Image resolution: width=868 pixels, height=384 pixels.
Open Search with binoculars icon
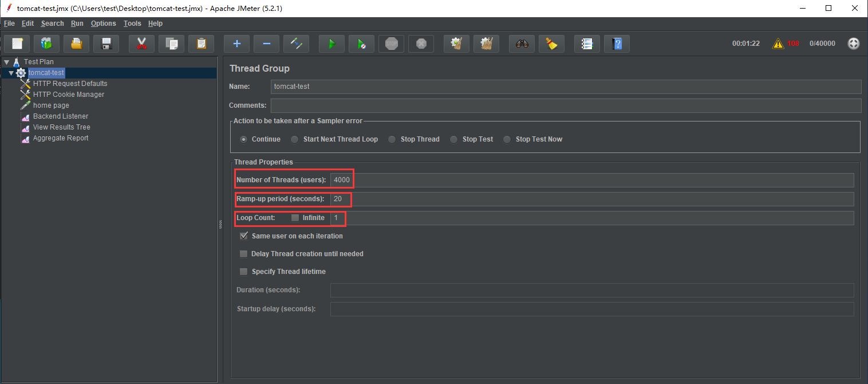[x=522, y=44]
